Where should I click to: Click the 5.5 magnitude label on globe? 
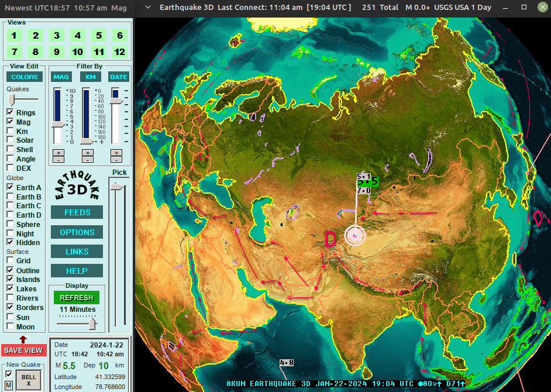pos(367,181)
